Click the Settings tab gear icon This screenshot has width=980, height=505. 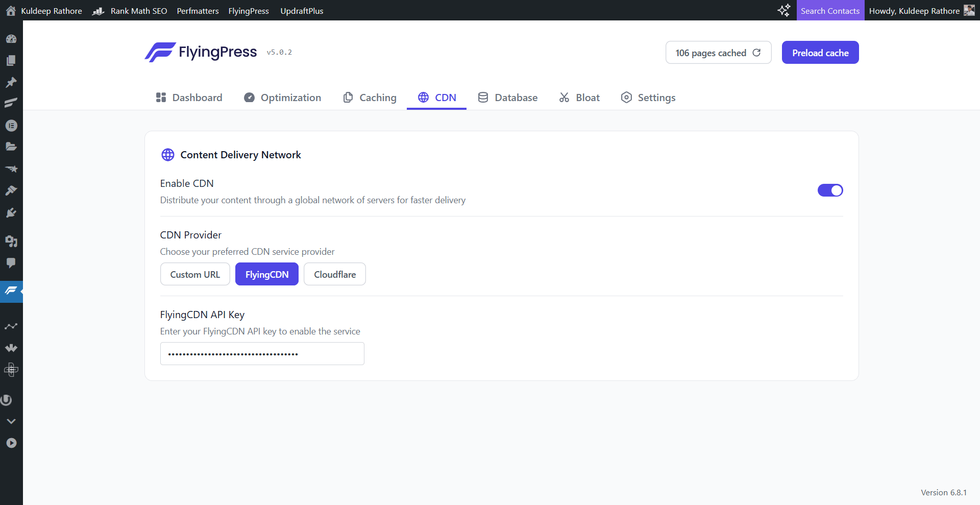pos(626,97)
